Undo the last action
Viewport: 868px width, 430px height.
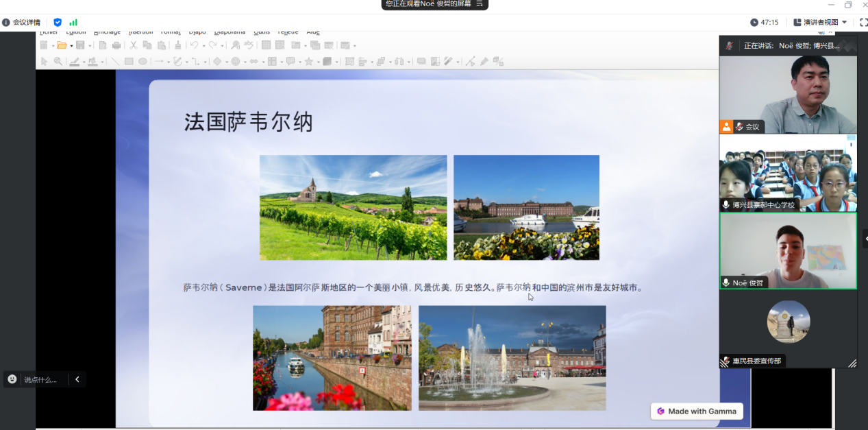pos(194,45)
